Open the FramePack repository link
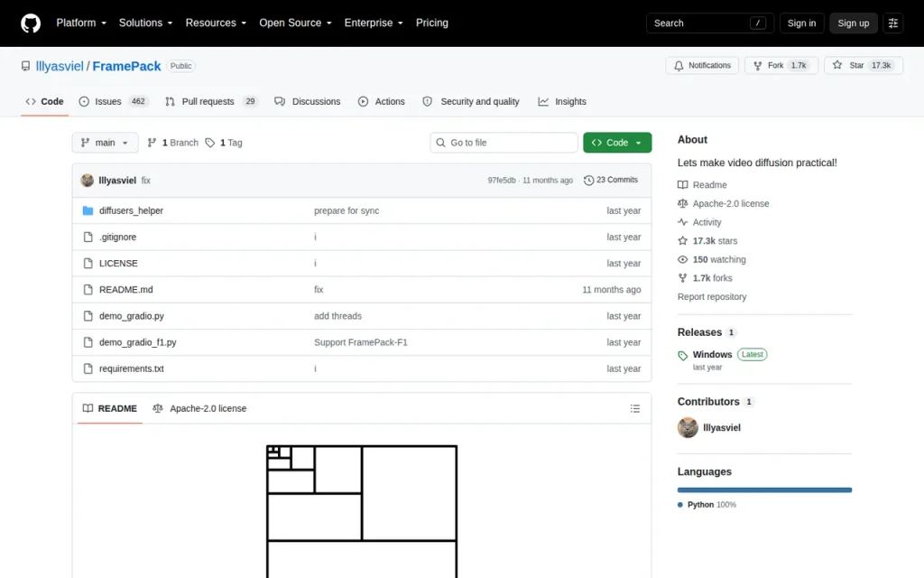Image resolution: width=924 pixels, height=578 pixels. (x=126, y=66)
